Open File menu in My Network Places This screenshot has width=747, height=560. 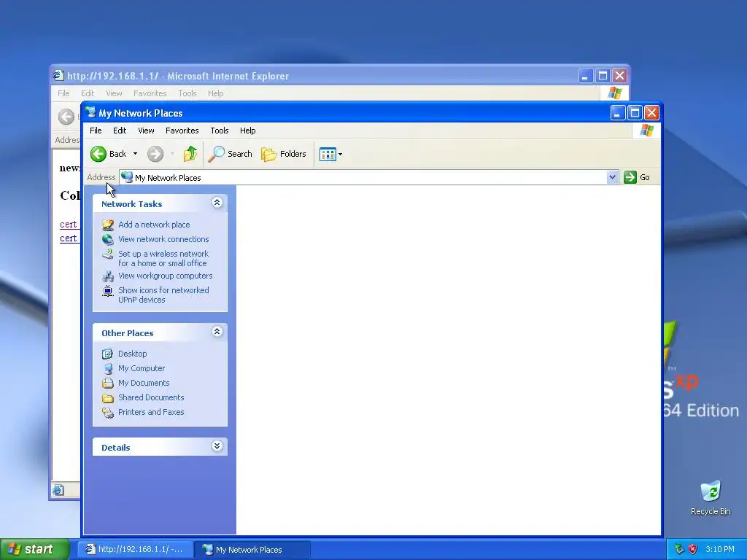tap(96, 131)
